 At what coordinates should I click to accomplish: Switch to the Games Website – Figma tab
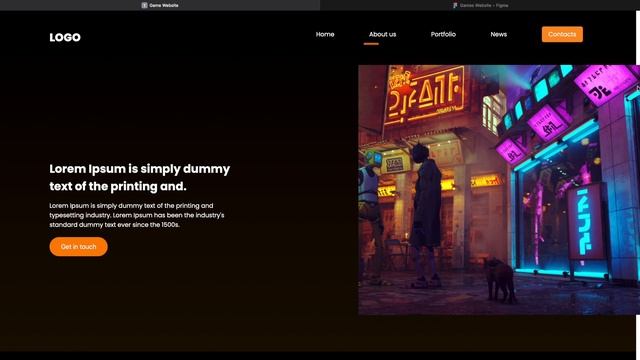tap(480, 5)
